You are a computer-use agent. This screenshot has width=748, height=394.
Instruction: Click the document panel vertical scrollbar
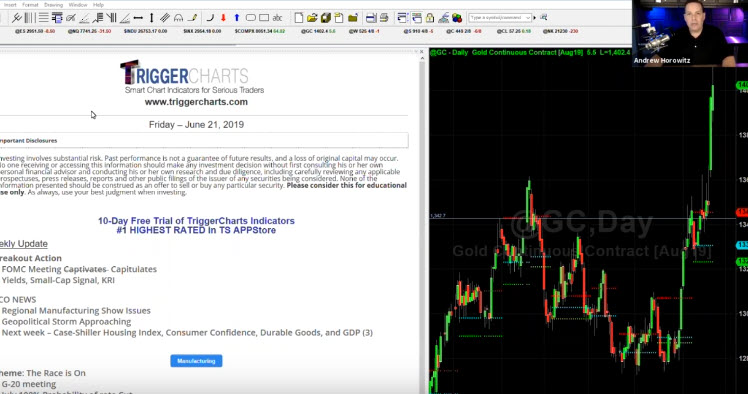[x=422, y=224]
